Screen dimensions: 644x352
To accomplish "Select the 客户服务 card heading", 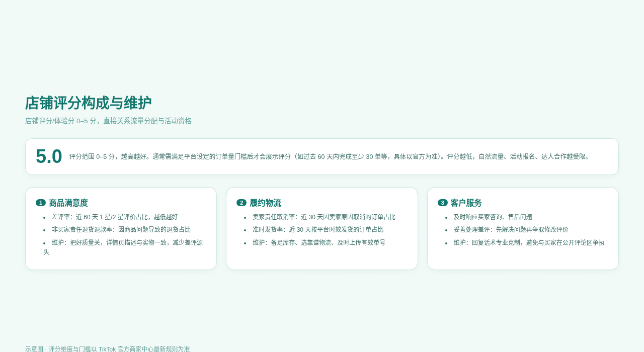I will [x=466, y=203].
